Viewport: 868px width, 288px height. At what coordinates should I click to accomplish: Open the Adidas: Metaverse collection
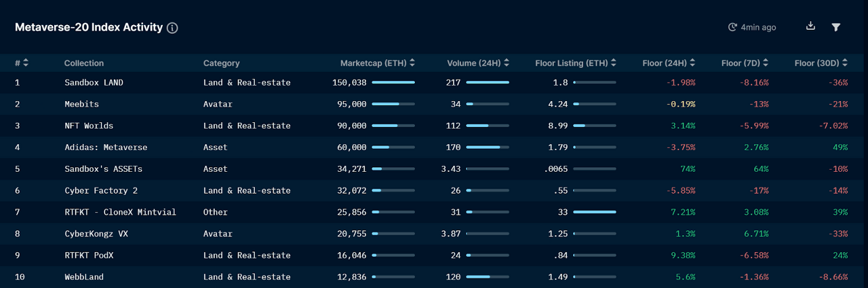tap(106, 147)
